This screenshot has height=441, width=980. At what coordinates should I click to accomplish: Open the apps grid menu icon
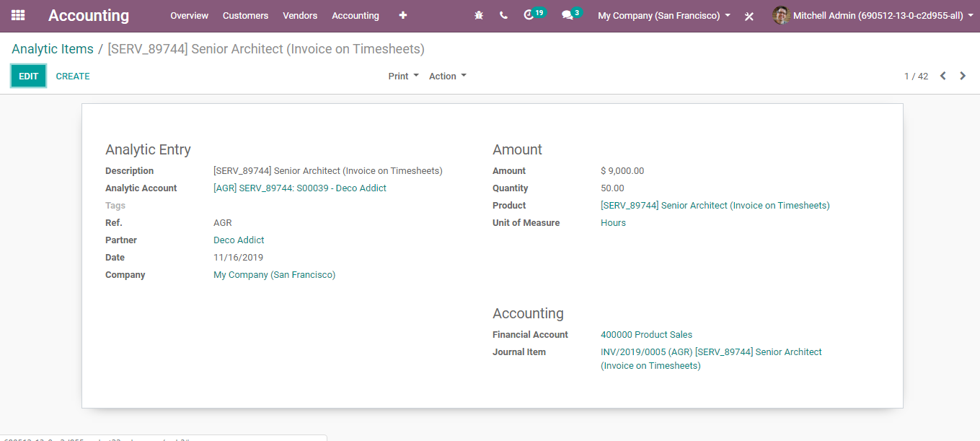tap(18, 15)
